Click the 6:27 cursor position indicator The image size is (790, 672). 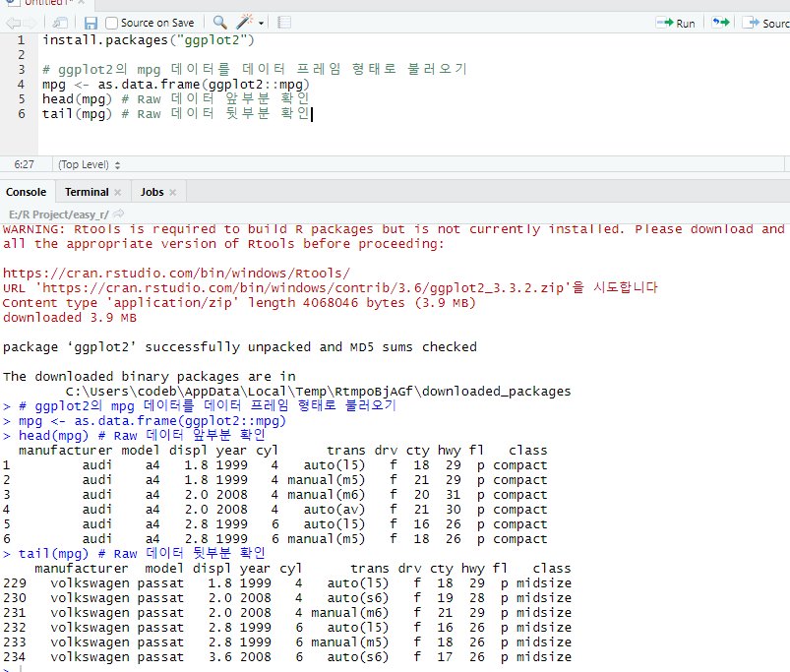click(25, 164)
